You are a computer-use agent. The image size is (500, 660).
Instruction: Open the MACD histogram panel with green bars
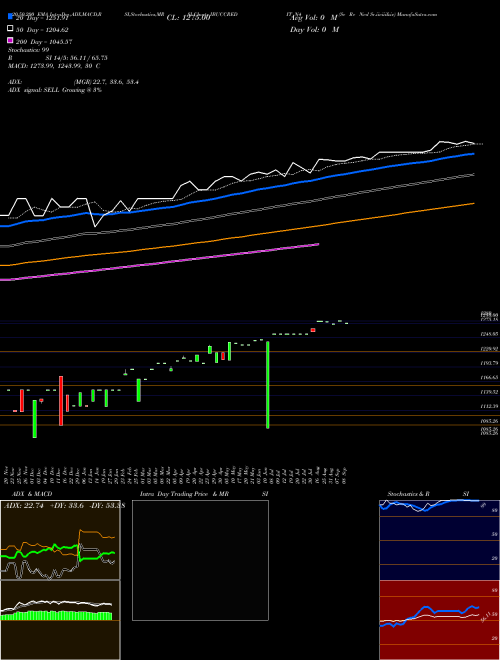pos(60,620)
